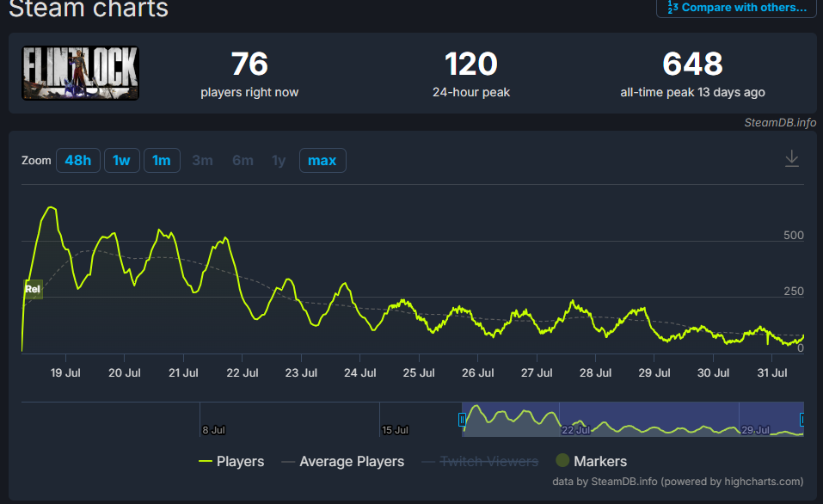Click the 25 Jul axis label
This screenshot has width=823, height=504.
419,372
